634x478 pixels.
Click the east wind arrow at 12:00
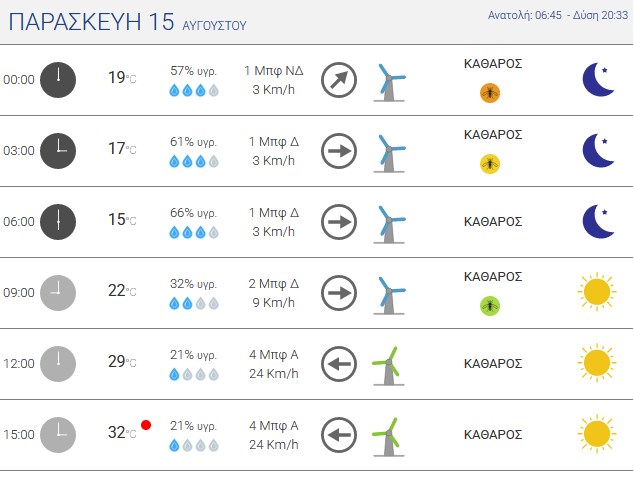[339, 364]
